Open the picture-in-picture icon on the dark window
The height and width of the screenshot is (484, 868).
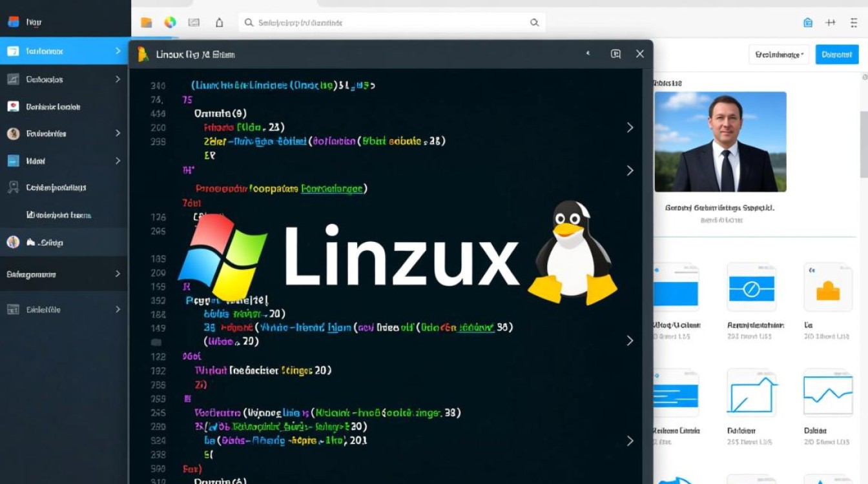(x=617, y=54)
